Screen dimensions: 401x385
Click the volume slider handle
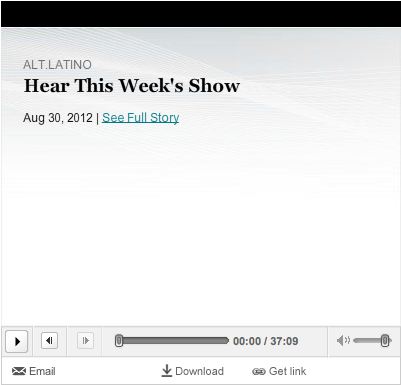click(x=385, y=341)
